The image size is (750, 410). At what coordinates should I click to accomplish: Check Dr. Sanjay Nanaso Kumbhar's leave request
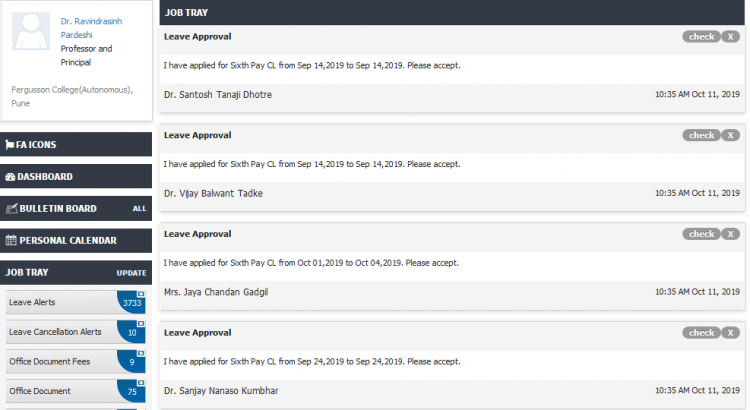point(701,332)
